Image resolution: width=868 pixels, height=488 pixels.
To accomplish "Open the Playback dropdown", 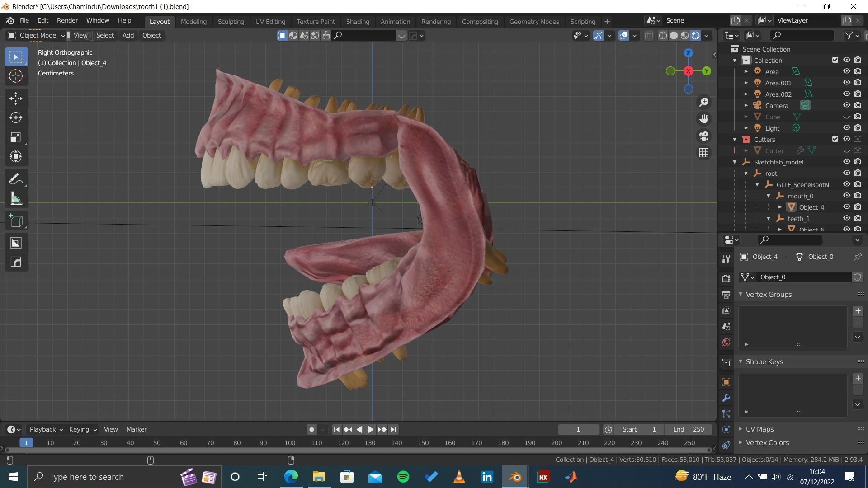I will pyautogui.click(x=46, y=429).
